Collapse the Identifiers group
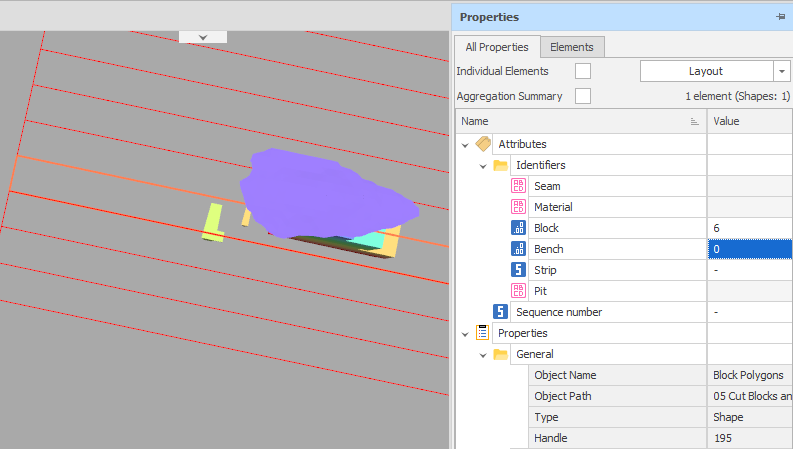This screenshot has height=449, width=793. click(x=483, y=165)
